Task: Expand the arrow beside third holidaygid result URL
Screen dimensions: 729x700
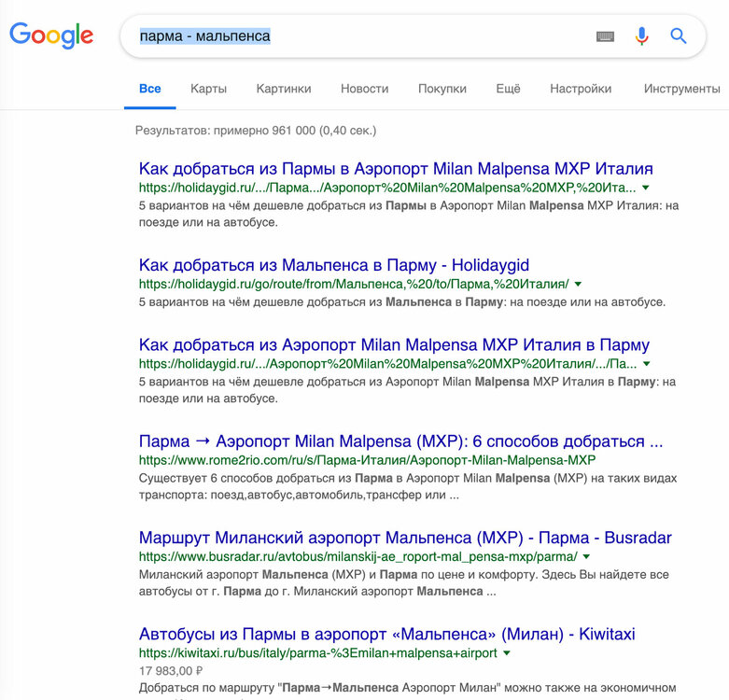Action: (646, 363)
